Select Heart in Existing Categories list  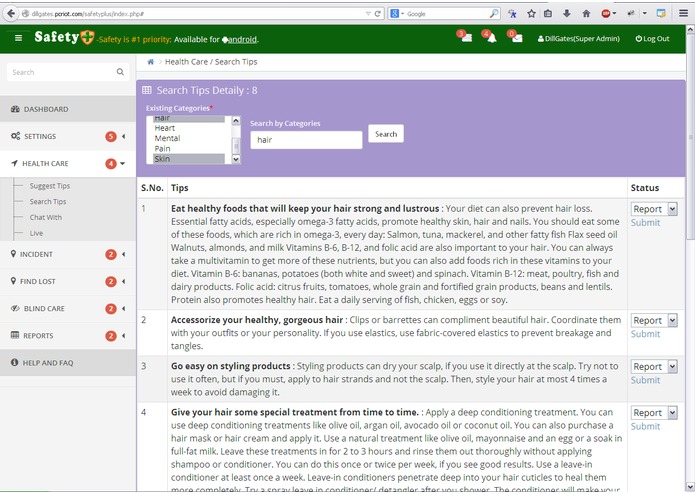point(189,128)
